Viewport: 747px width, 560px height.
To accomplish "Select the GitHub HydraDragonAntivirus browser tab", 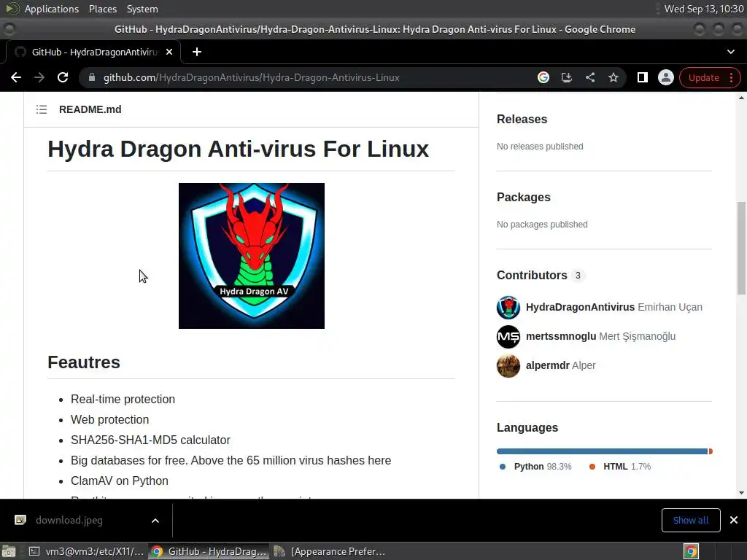I will (93, 52).
